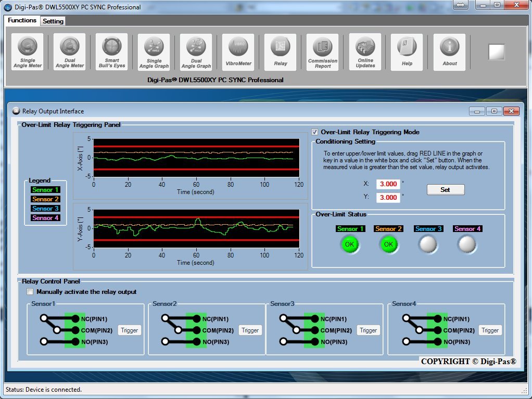Click the About icon
Screen dimensions: 532x399
click(x=450, y=52)
